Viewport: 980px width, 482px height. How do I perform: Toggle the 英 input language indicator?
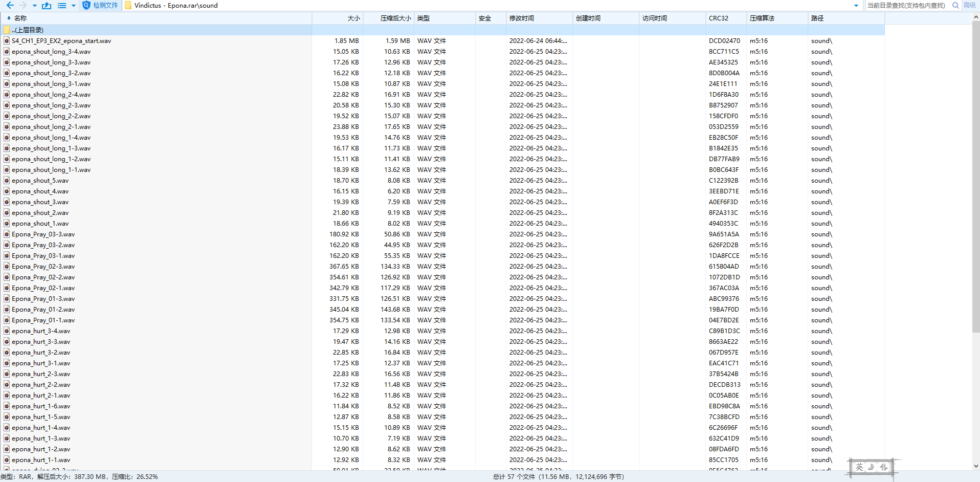coord(859,467)
